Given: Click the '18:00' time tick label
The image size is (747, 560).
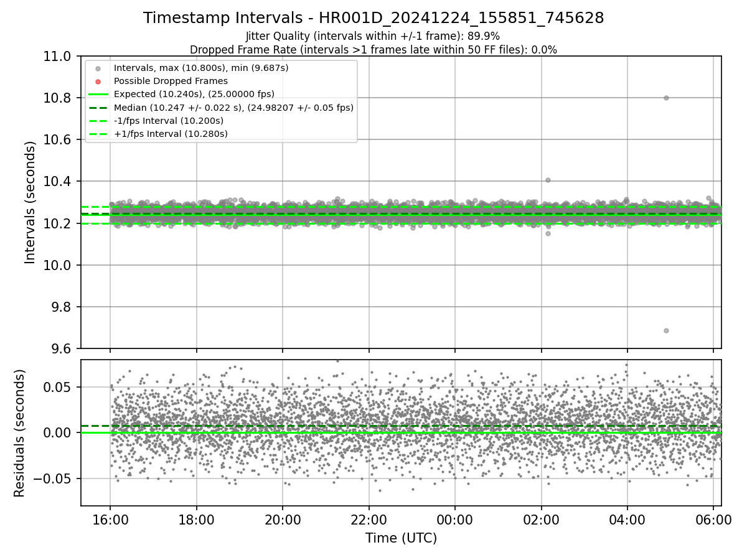Looking at the screenshot, I should click(197, 519).
